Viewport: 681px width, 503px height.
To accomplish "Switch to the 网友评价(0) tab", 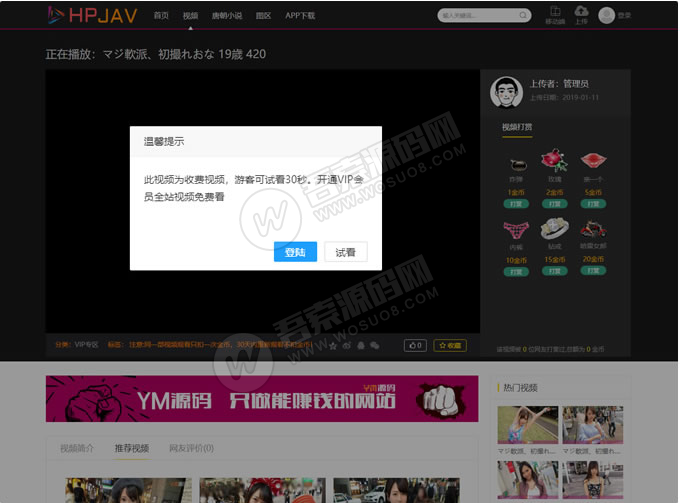I will pos(191,448).
